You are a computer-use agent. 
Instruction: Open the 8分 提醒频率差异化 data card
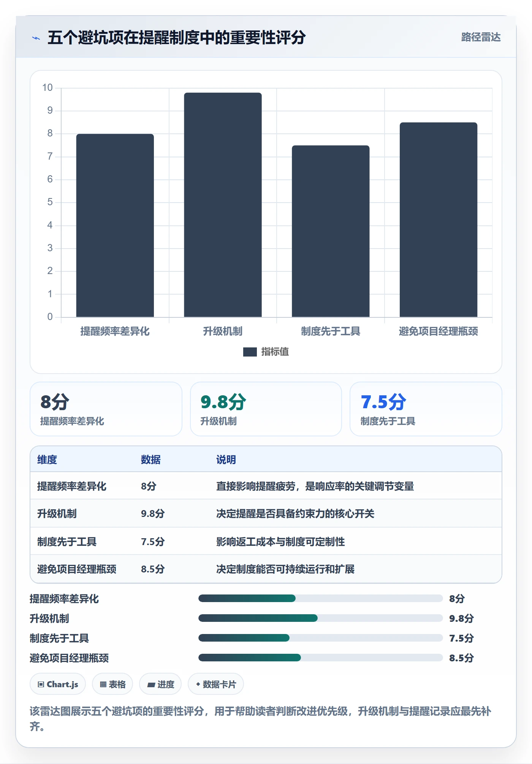(106, 409)
